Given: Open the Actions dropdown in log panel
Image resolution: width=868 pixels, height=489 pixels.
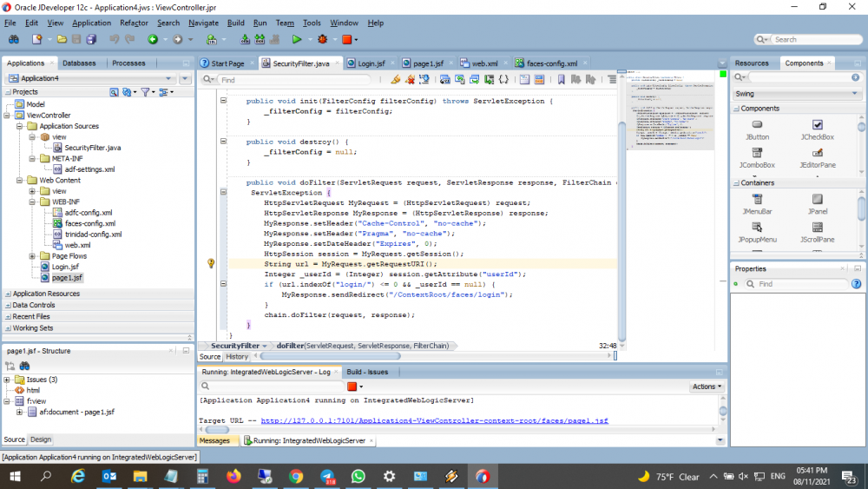Looking at the screenshot, I should click(707, 387).
